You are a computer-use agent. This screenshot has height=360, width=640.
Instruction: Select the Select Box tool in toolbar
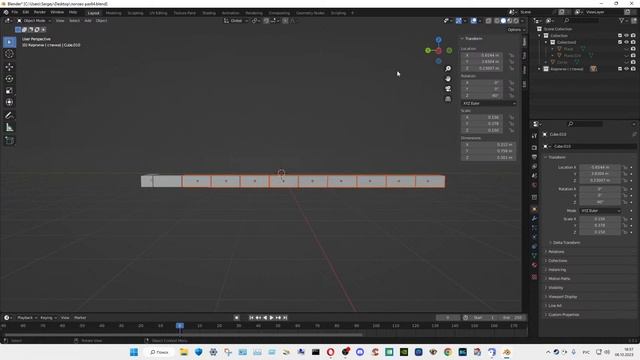tap(9, 42)
